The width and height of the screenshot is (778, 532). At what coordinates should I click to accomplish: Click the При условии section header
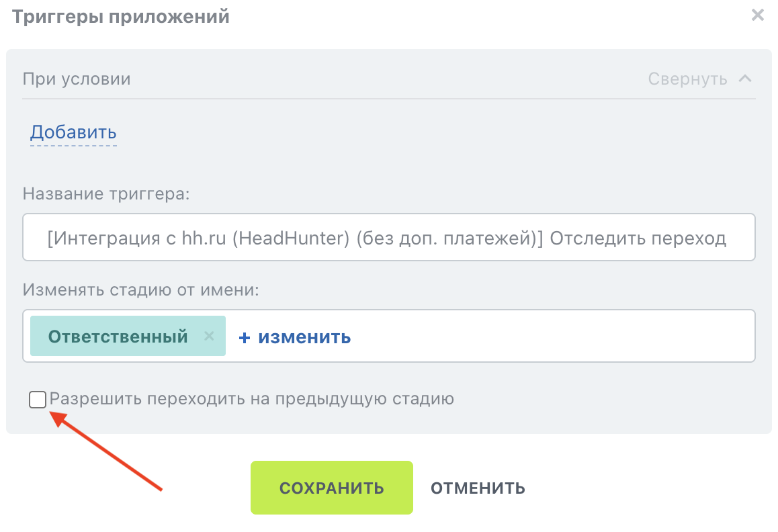pyautogui.click(x=77, y=79)
